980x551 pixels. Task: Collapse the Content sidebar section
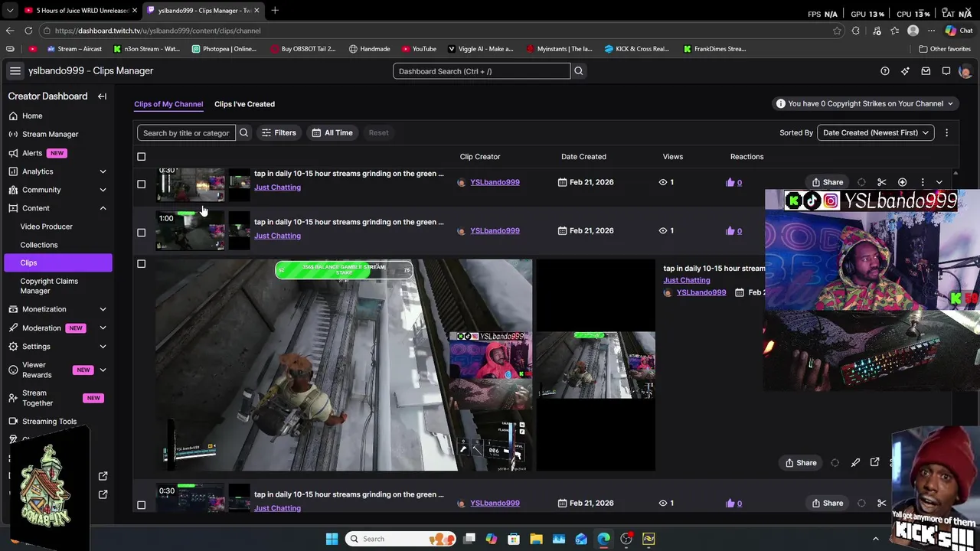pyautogui.click(x=103, y=208)
